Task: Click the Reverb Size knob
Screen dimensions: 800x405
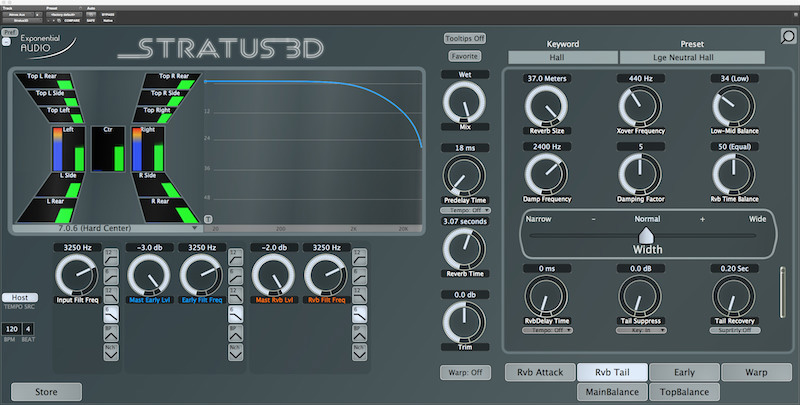Action: pyautogui.click(x=546, y=106)
